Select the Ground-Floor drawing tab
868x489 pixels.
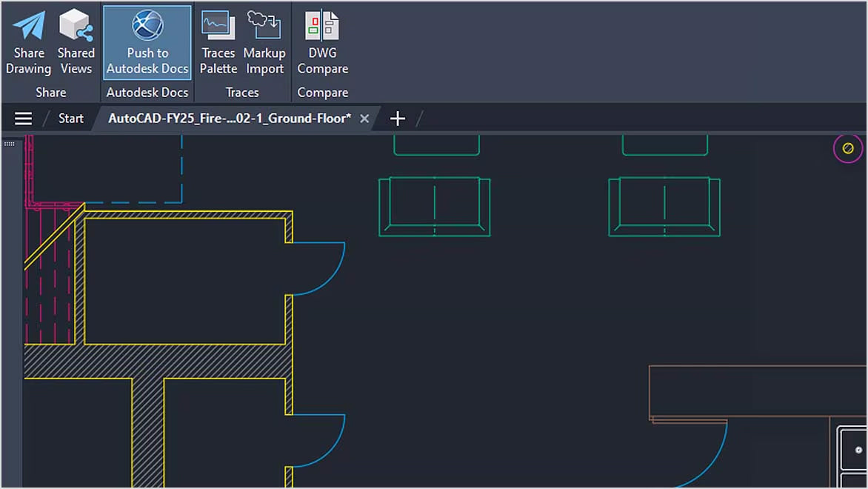pyautogui.click(x=230, y=119)
